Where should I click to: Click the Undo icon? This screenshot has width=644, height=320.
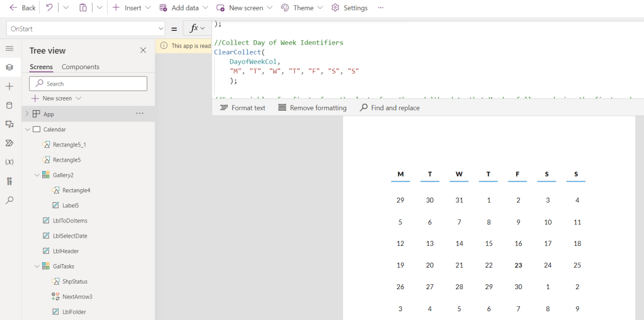coord(49,8)
